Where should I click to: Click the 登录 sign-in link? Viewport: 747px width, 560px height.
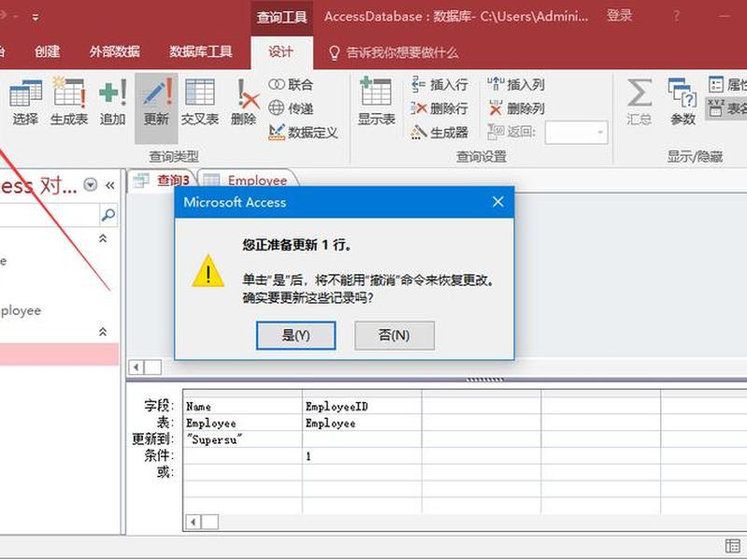619,16
